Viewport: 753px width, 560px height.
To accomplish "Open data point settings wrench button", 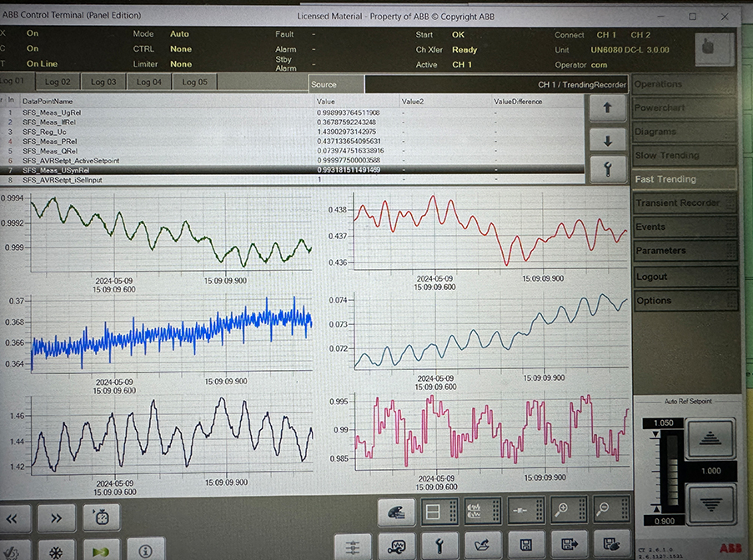I will click(x=607, y=169).
